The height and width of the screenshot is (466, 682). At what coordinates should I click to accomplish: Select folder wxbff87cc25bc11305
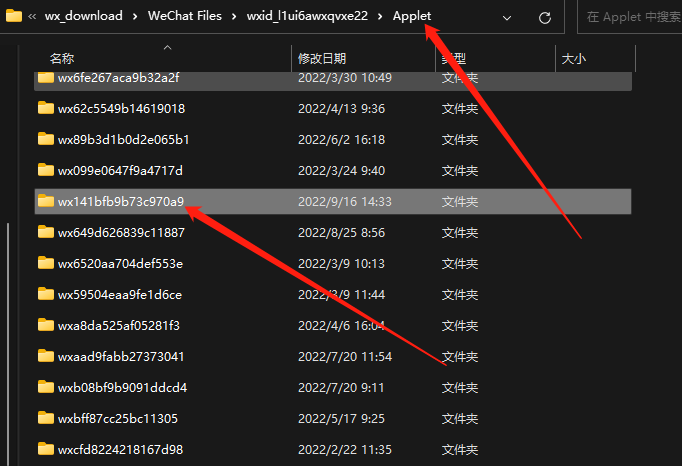point(333,419)
